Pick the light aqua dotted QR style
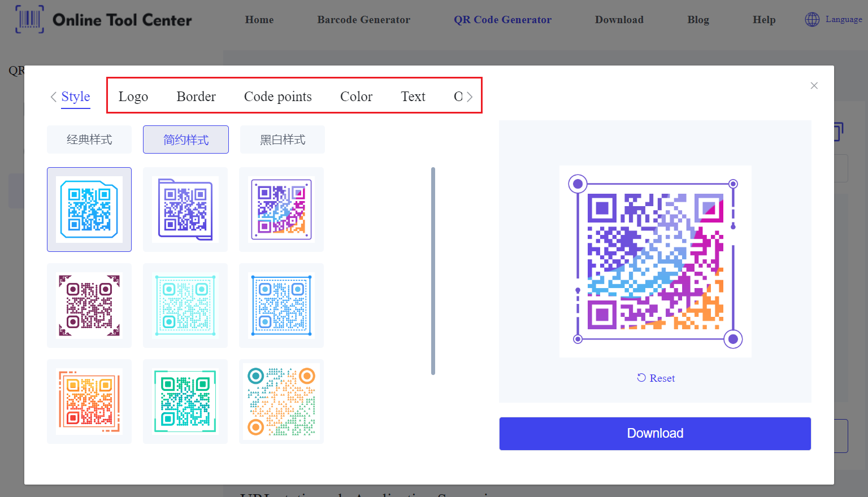 185,306
